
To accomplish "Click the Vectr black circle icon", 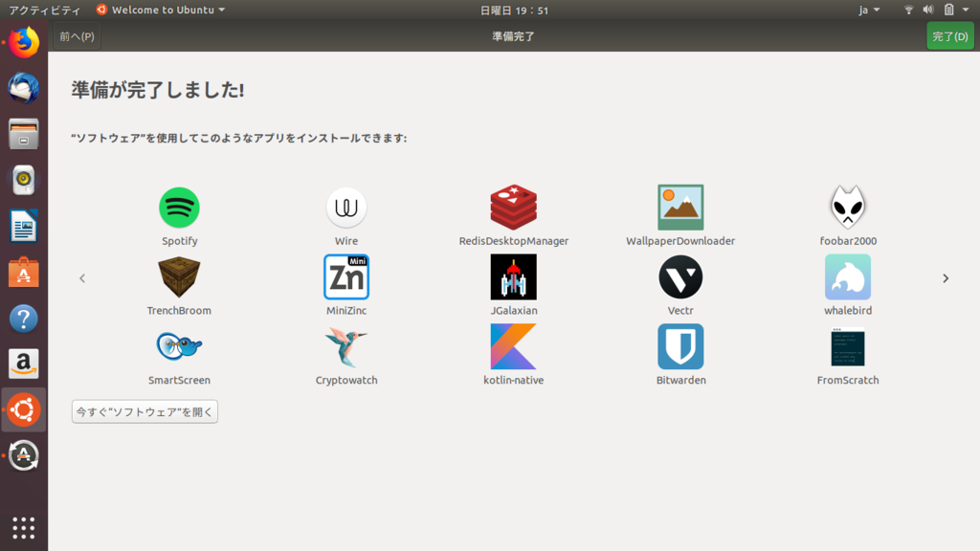I will tap(680, 276).
